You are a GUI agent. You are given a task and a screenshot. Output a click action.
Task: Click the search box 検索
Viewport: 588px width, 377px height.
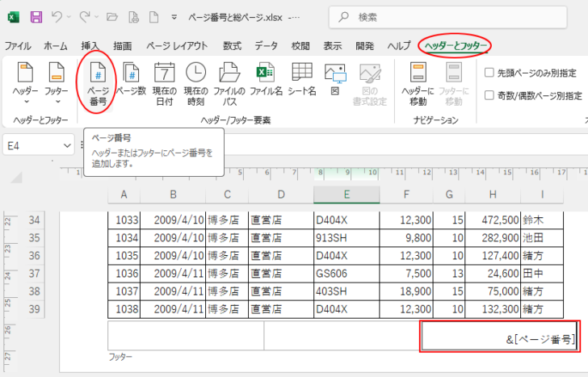pos(447,17)
